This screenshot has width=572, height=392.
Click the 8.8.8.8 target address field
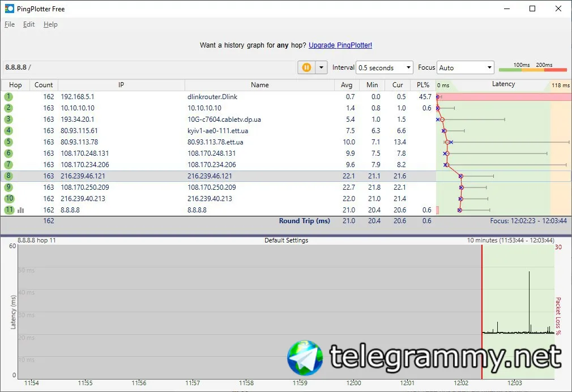point(149,67)
